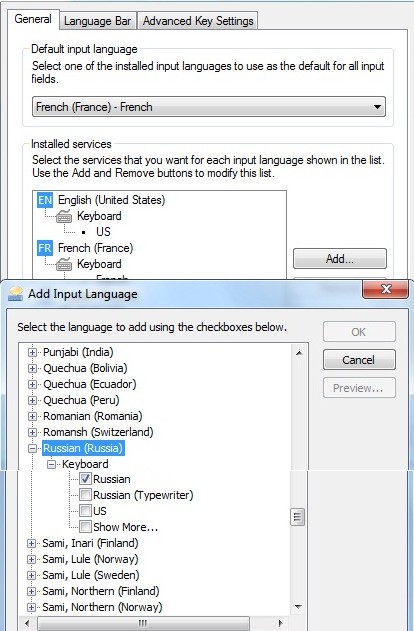Select the General tab
This screenshot has height=631, width=414.
click(33, 19)
